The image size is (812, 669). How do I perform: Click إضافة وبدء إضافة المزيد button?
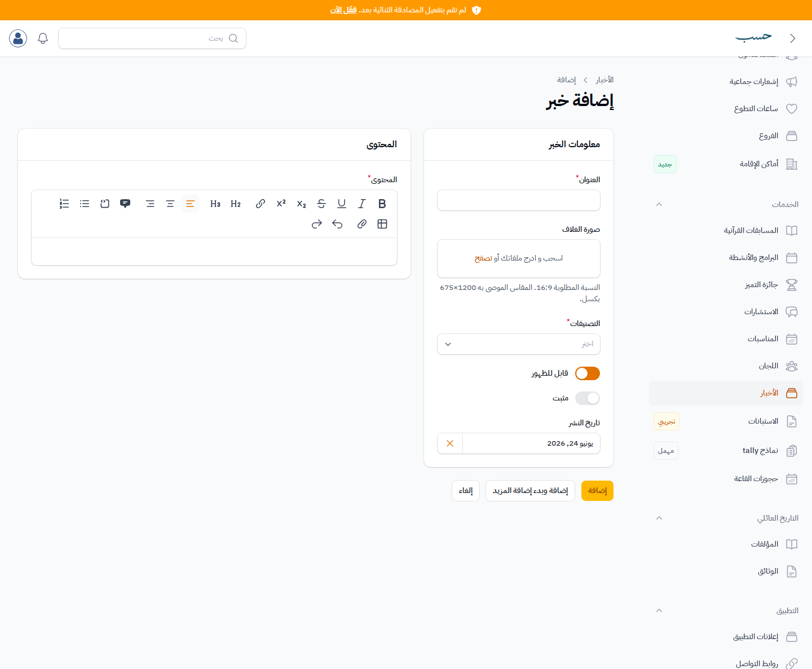(530, 491)
